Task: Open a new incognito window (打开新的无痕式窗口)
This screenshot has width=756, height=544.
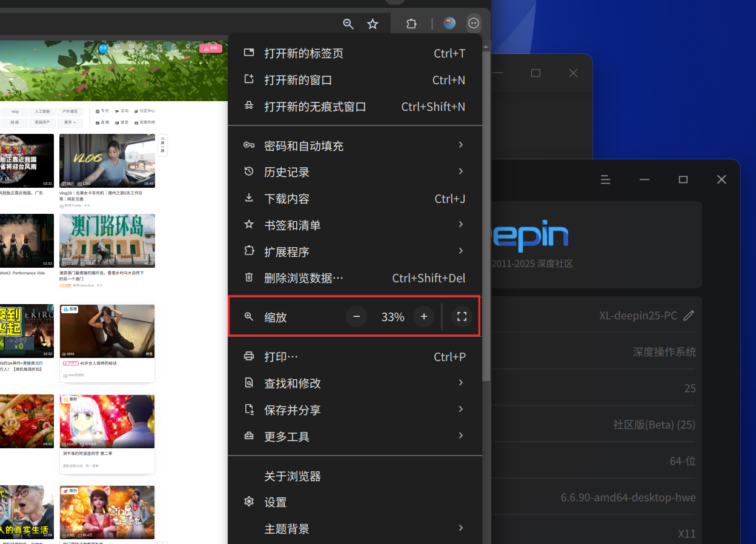Action: point(355,107)
